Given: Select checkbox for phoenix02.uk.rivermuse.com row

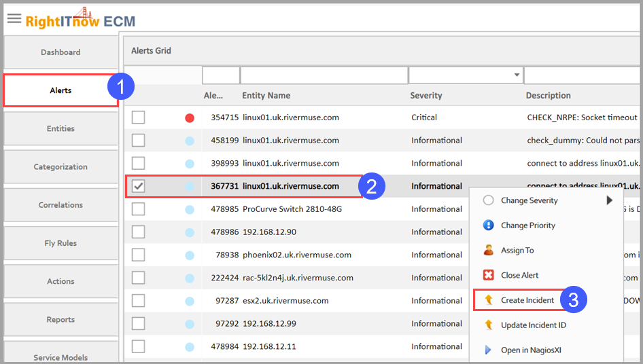Looking at the screenshot, I should 138,255.
